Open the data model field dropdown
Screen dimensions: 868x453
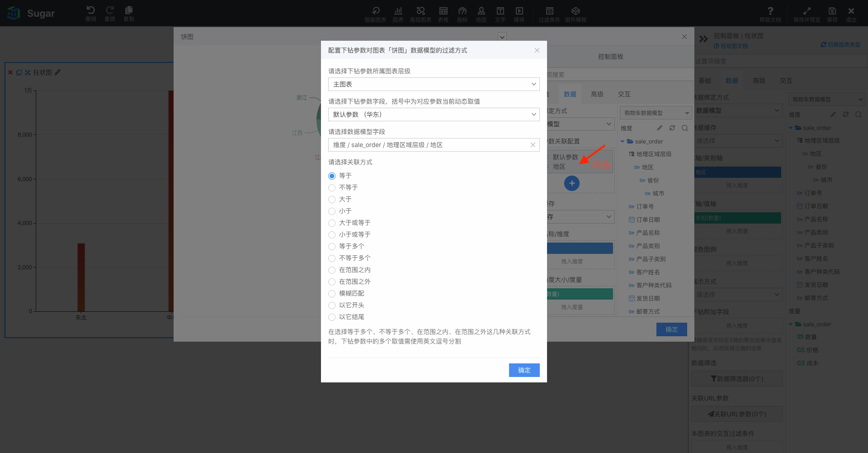coord(434,145)
